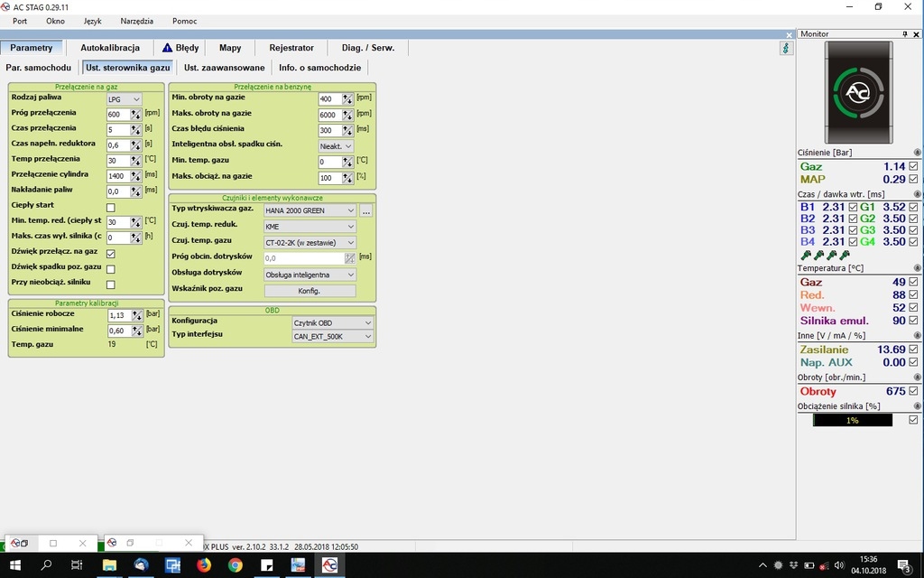Click the volume icon in system tray
Image resolution: width=924 pixels, height=578 pixels.
pyautogui.click(x=839, y=565)
